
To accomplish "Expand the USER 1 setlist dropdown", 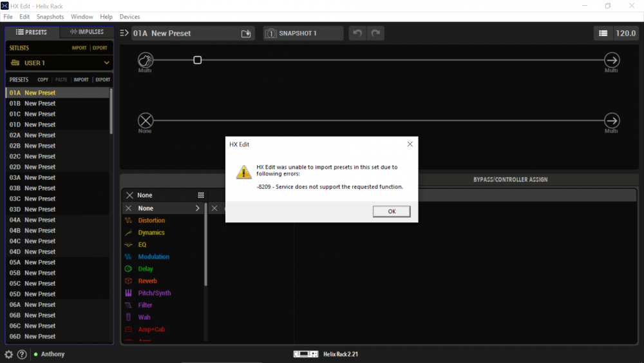I will [106, 63].
